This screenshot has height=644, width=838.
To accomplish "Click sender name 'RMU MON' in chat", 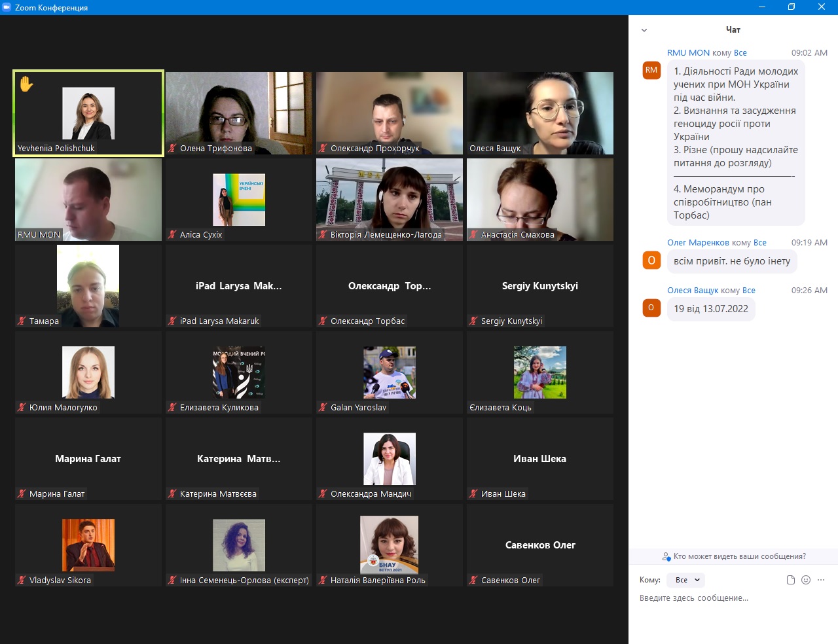I will (x=688, y=53).
